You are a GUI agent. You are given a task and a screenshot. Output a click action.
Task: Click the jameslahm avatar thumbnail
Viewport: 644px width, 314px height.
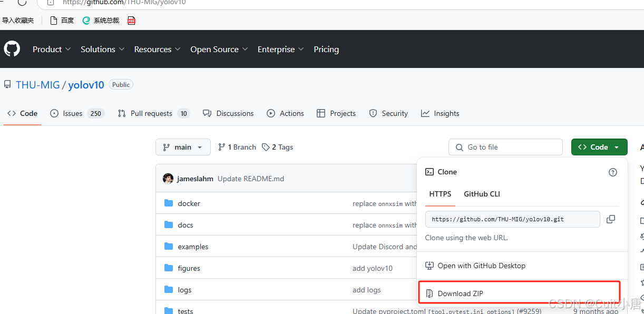[168, 179]
